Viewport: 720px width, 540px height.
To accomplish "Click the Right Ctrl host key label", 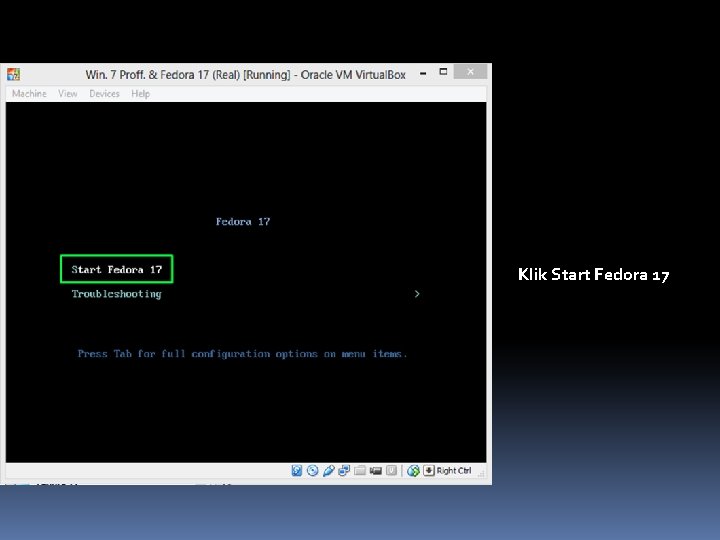I will (454, 471).
